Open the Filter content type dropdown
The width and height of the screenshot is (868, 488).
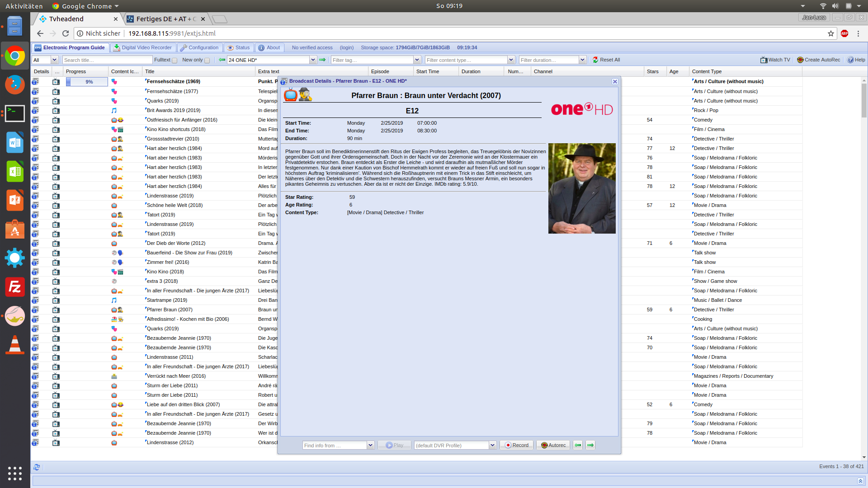(x=511, y=60)
